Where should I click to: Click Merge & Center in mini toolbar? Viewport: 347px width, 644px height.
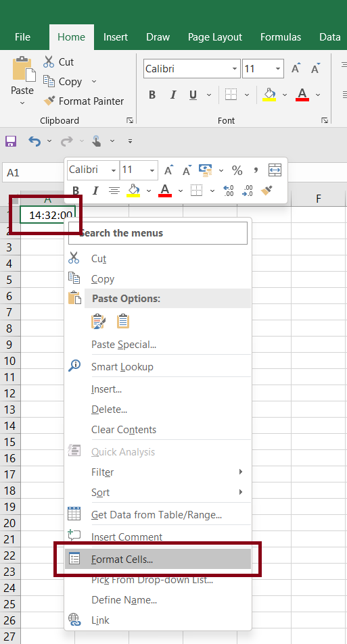click(x=275, y=170)
